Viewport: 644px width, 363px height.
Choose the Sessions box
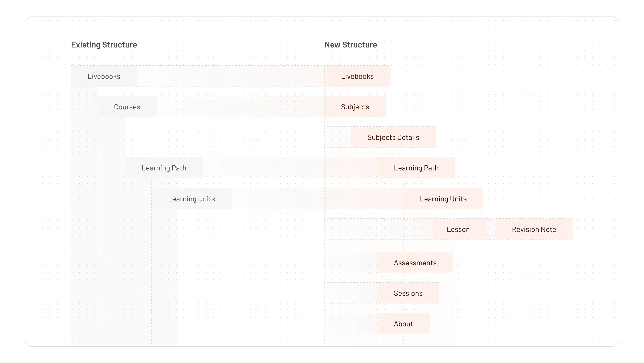(408, 293)
